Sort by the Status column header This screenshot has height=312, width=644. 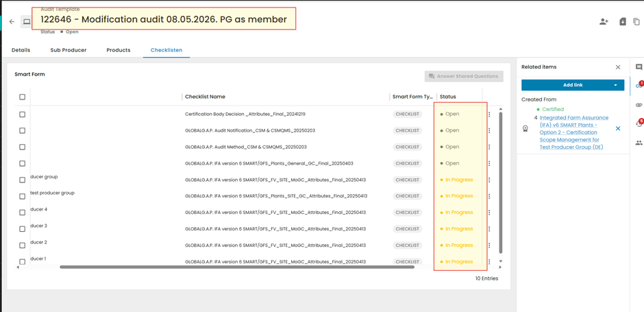click(x=447, y=97)
